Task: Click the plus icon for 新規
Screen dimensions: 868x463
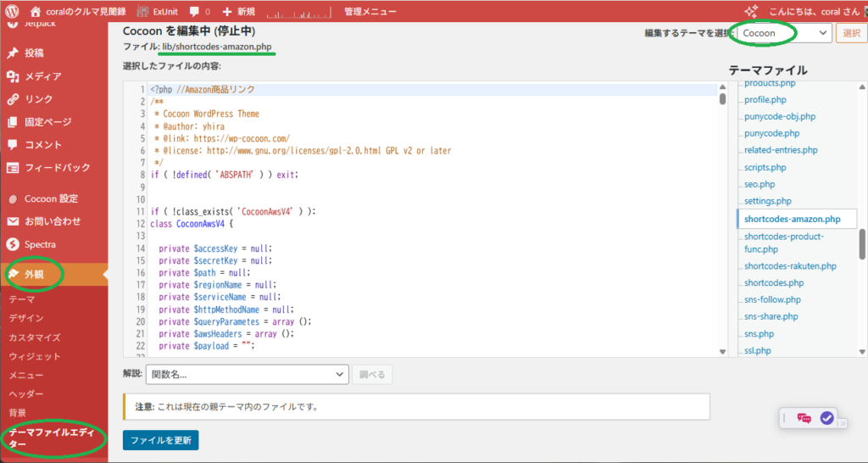Action: point(227,11)
